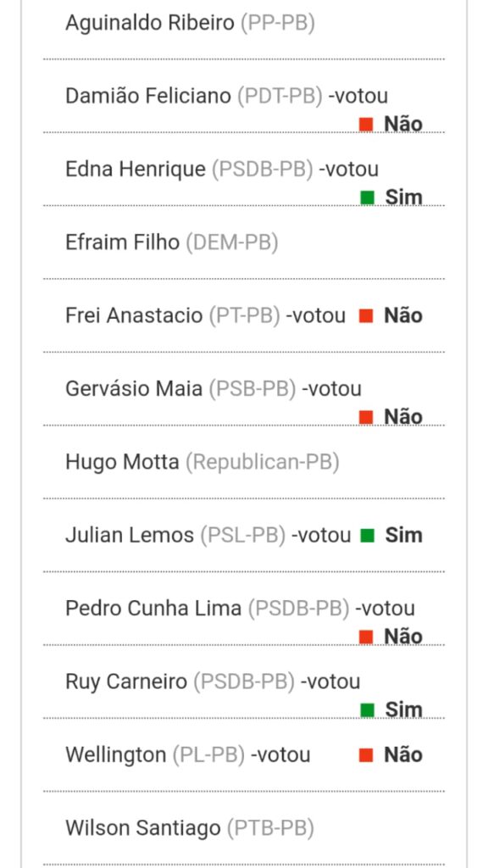Click the Republican-PB party label
Image resolution: width=488 pixels, height=868 pixels.
pos(263,462)
